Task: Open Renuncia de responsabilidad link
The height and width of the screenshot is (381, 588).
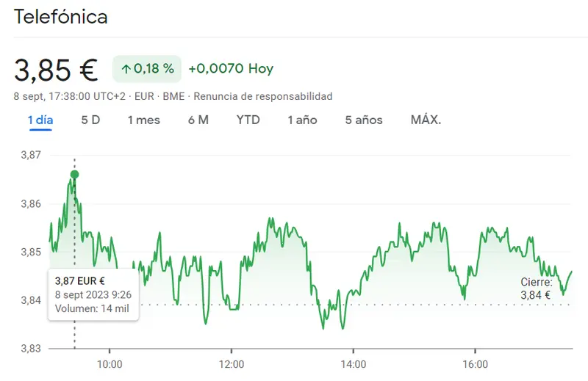Action: pos(263,96)
